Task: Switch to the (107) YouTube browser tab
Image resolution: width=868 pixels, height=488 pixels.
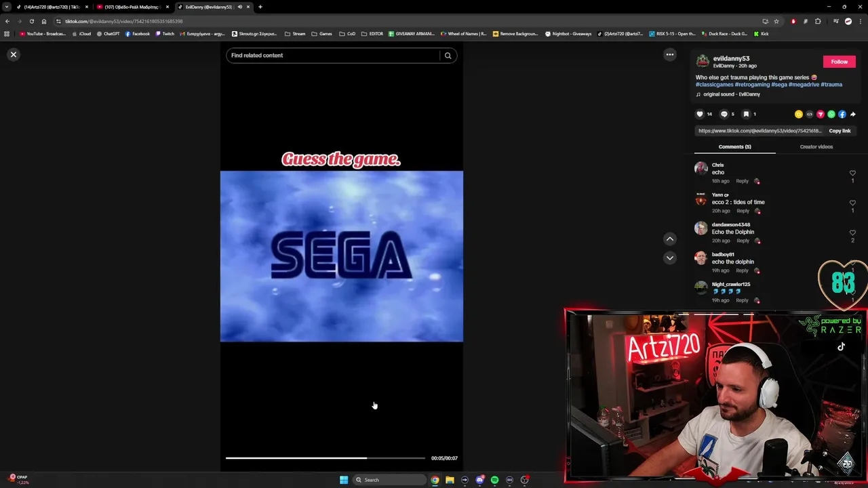Action: (x=132, y=7)
